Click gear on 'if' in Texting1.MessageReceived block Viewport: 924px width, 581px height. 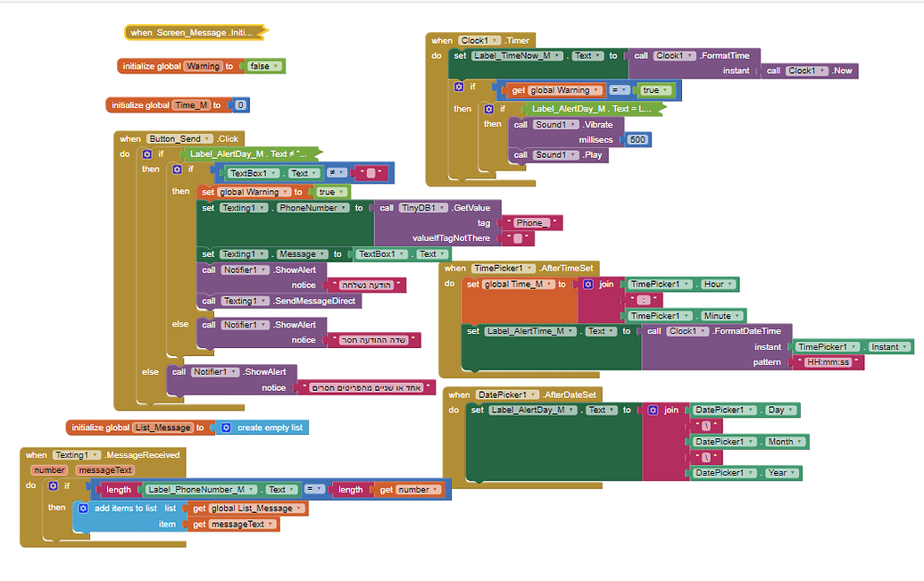(x=54, y=486)
